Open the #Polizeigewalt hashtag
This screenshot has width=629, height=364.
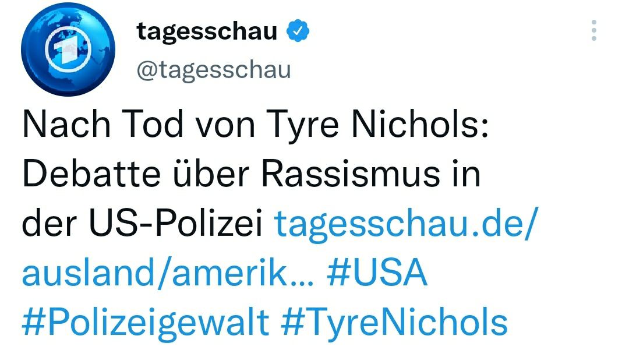[x=146, y=323]
